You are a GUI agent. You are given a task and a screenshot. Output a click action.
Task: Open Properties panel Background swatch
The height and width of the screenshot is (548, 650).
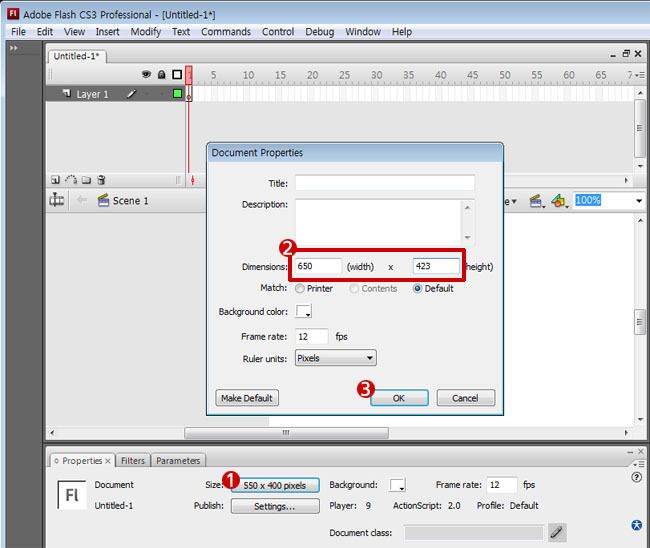pyautogui.click(x=397, y=485)
